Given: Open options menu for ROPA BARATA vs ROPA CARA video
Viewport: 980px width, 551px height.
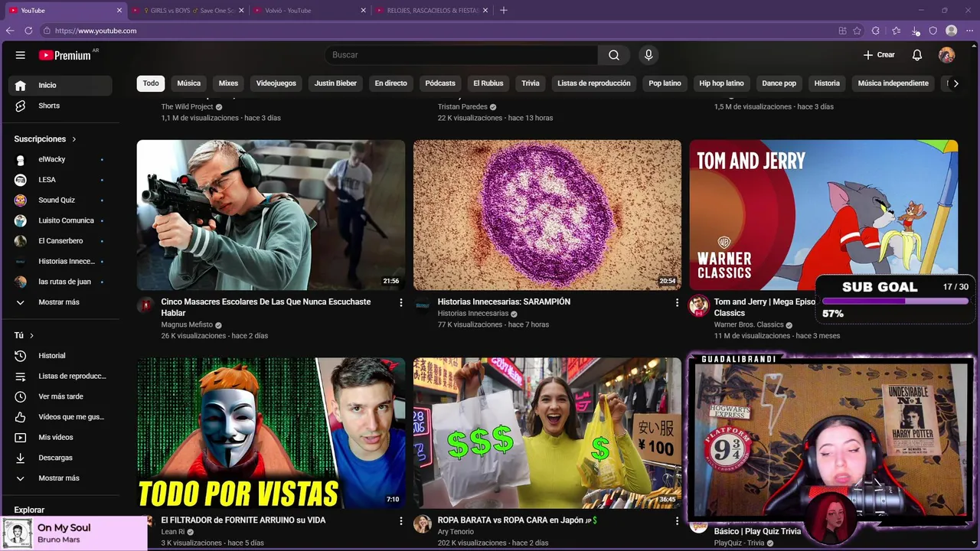Looking at the screenshot, I should [677, 521].
